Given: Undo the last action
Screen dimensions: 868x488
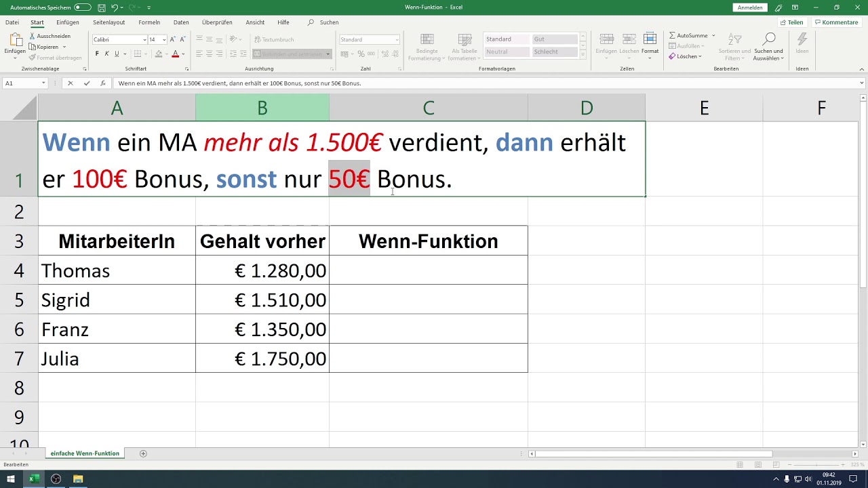Looking at the screenshot, I should 114,7.
